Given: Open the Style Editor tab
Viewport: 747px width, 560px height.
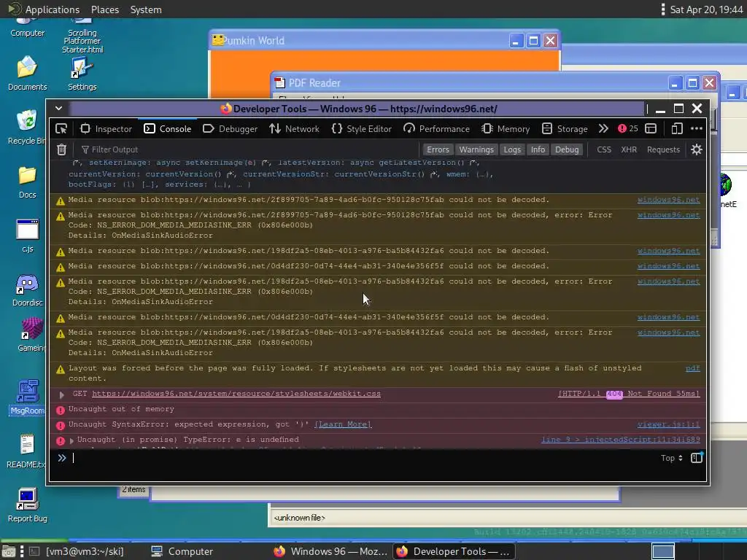Looking at the screenshot, I should [362, 128].
